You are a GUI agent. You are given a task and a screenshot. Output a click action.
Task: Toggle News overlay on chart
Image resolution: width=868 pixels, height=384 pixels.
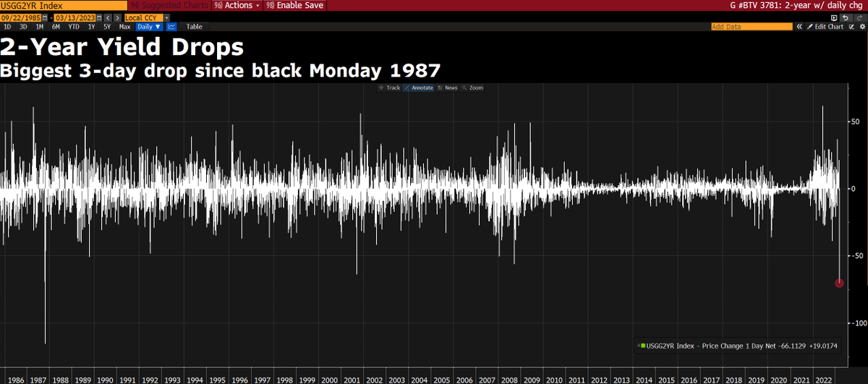446,88
